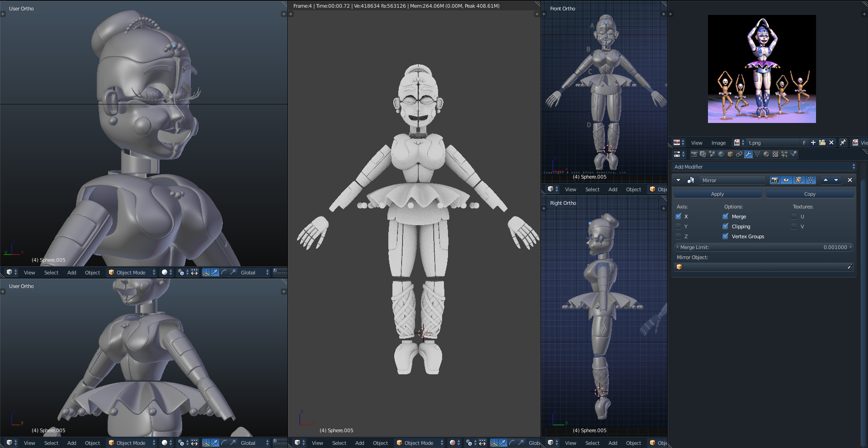Viewport: 868px width, 448px height.
Task: Open the Modifiers tab (wrench icon)
Action: 748,154
